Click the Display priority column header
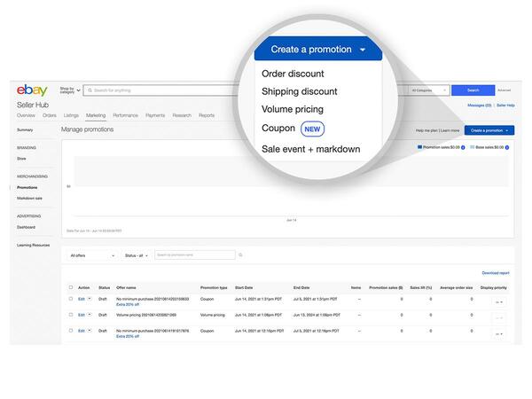Screen dimensions: 532x399 click(494, 287)
